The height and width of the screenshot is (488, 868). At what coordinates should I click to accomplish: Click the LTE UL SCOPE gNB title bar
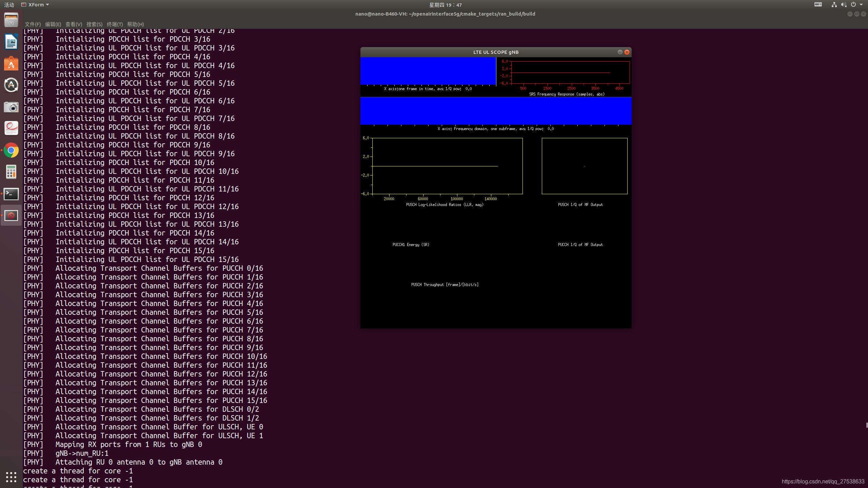point(496,52)
